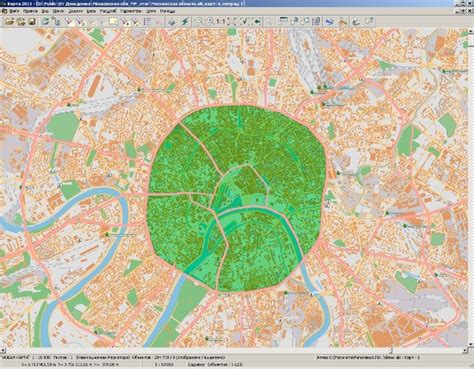
Task: Click the zoom out magnifier icon
Action: click(210, 22)
